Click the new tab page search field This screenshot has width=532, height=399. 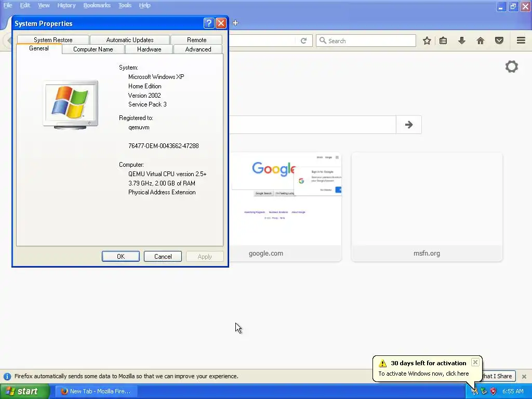tap(312, 125)
